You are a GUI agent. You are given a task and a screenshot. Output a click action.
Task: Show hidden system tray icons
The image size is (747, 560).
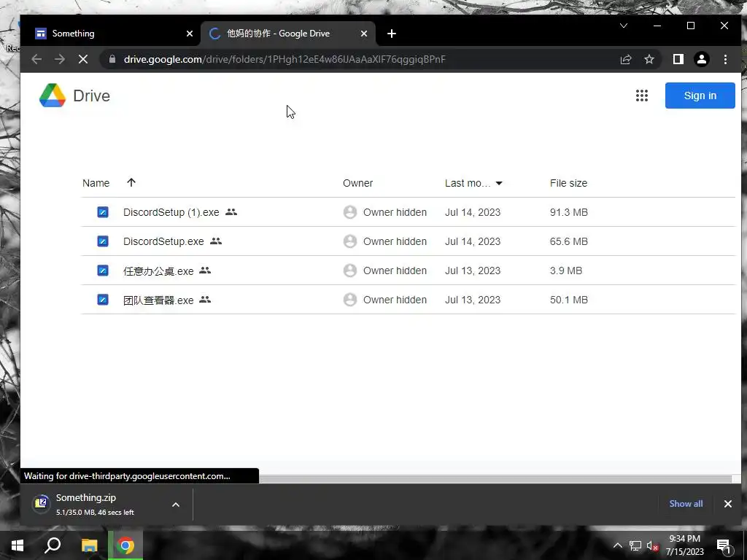point(617,545)
